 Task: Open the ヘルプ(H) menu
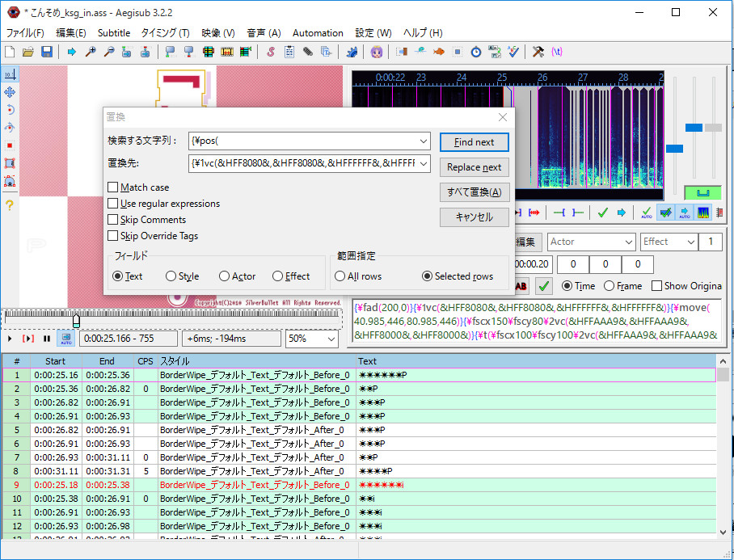[x=423, y=33]
